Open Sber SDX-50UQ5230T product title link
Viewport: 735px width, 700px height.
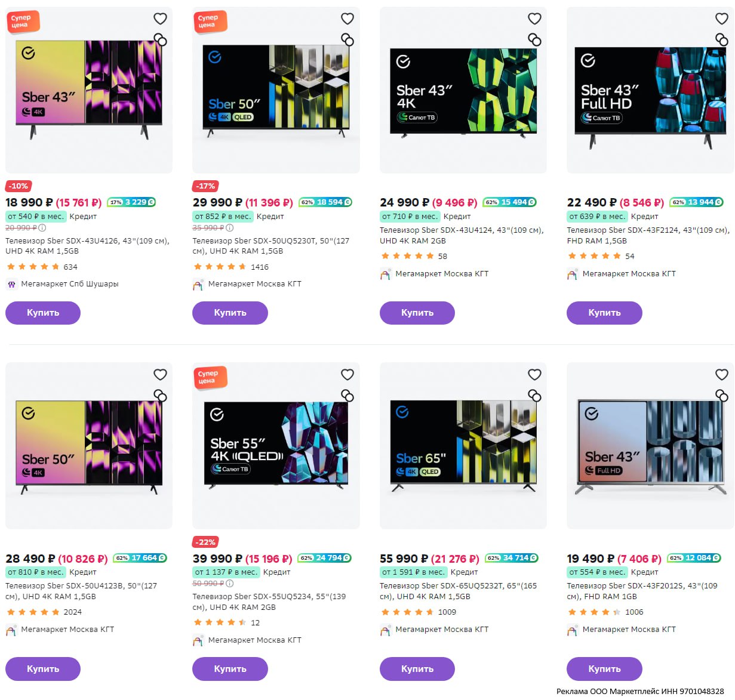click(270, 246)
